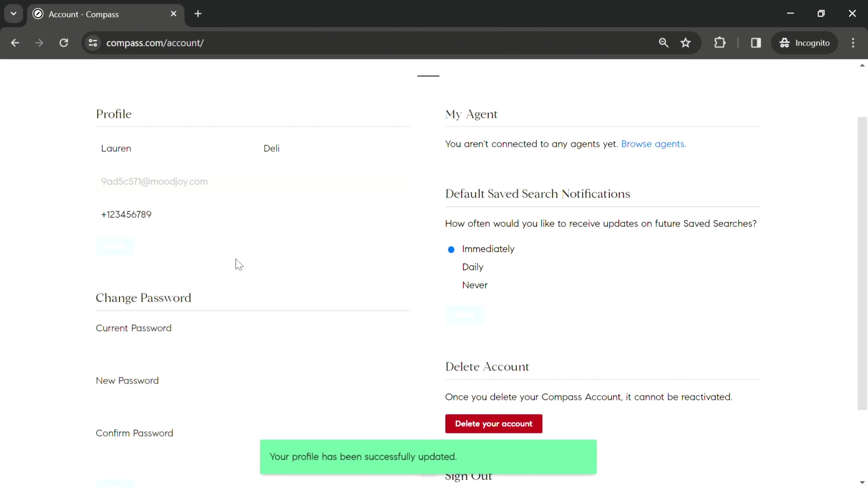Reload the Compass account page
This screenshot has width=868, height=488.
[x=64, y=43]
